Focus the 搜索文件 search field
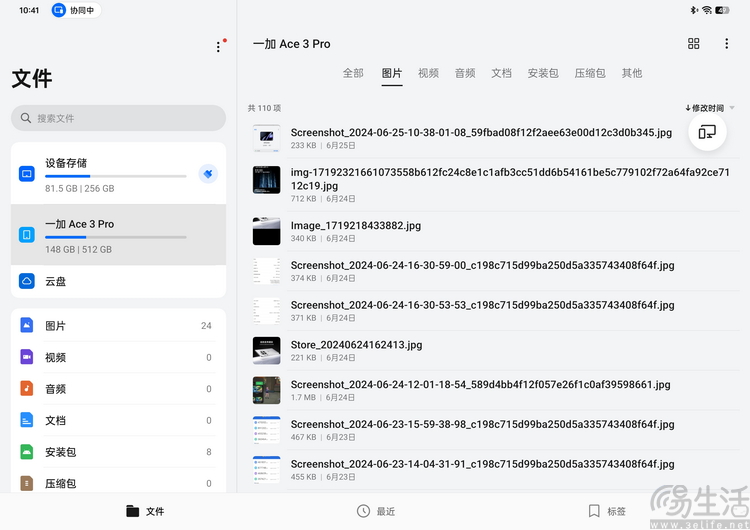Image resolution: width=750 pixels, height=530 pixels. [x=118, y=118]
